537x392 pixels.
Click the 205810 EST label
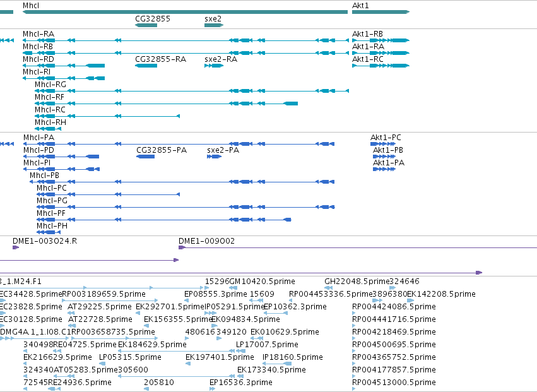pos(159,383)
